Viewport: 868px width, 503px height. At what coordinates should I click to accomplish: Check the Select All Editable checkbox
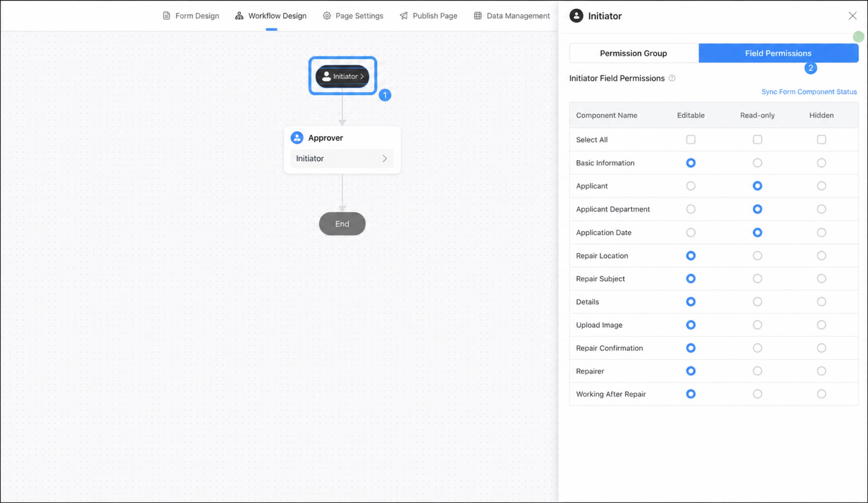(x=691, y=140)
